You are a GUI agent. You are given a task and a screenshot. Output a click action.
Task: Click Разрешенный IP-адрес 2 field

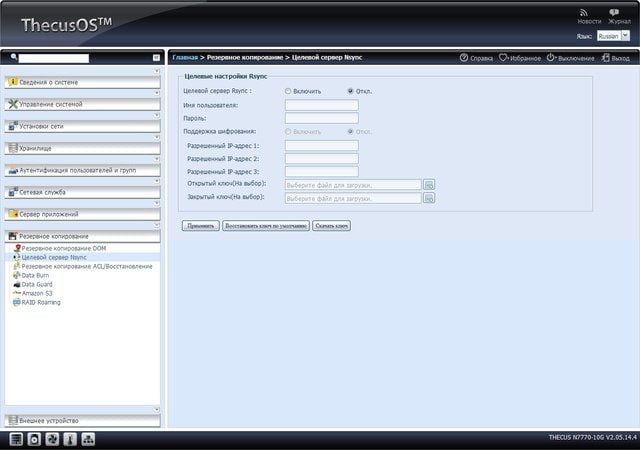tap(322, 159)
